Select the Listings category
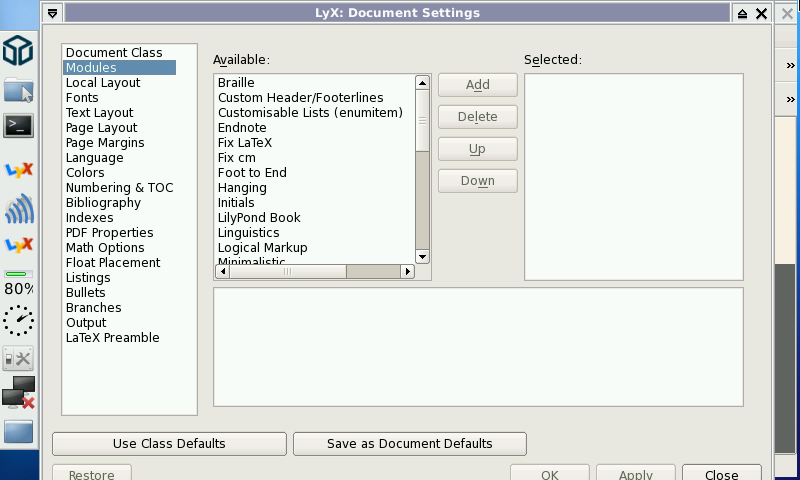This screenshot has height=480, width=800. coord(88,277)
